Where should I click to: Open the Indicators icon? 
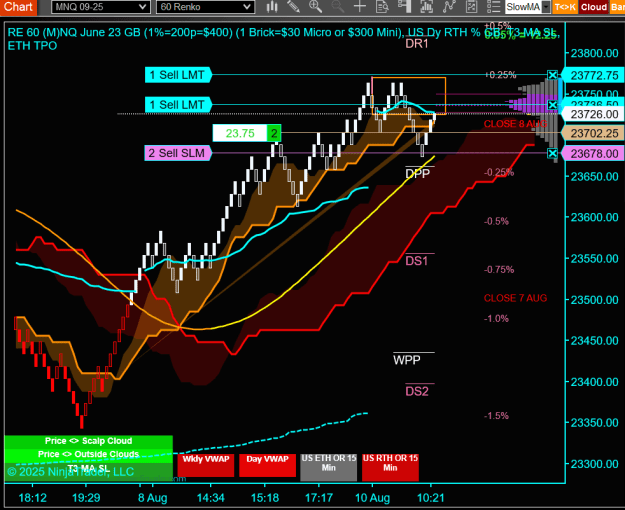pyautogui.click(x=449, y=7)
